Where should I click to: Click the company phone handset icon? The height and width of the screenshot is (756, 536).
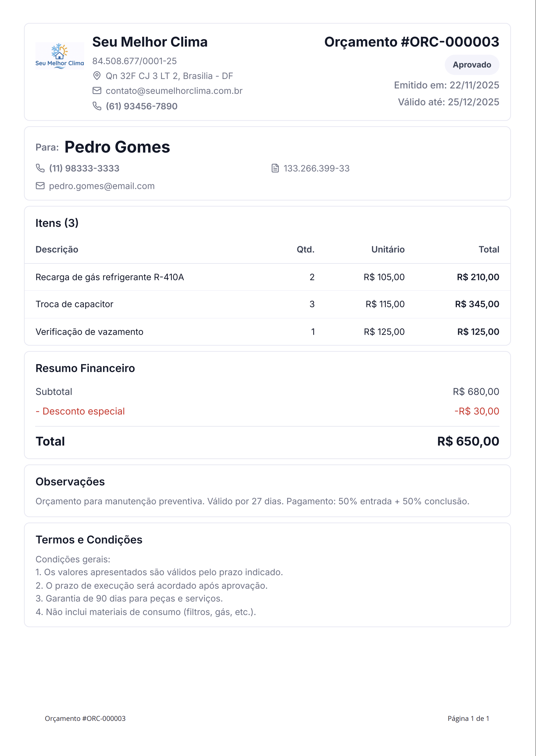click(x=97, y=106)
